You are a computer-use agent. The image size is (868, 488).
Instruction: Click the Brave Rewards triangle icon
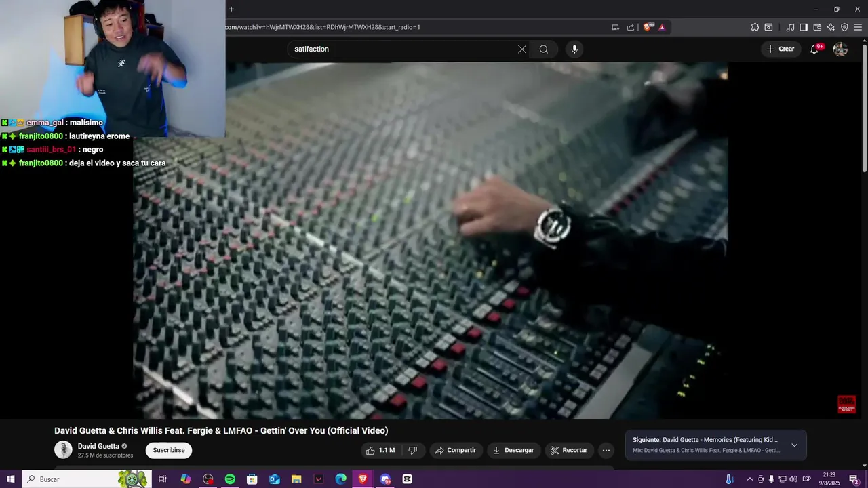[x=662, y=27]
